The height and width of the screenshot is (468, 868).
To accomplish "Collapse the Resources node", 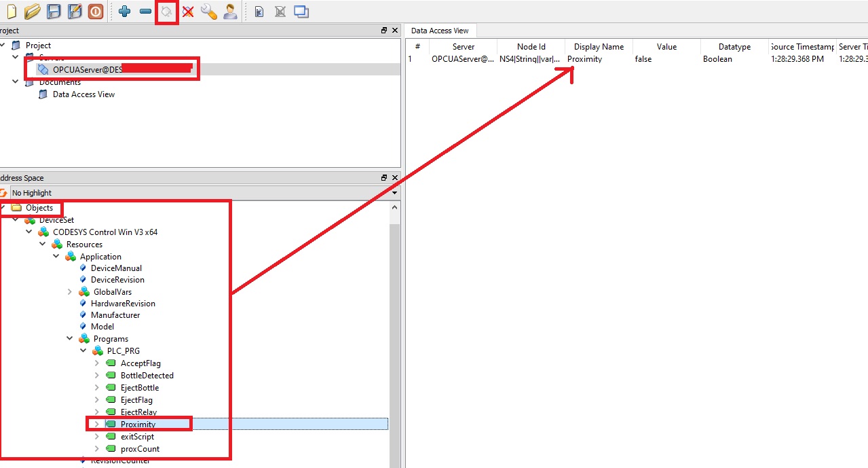I will point(43,245).
